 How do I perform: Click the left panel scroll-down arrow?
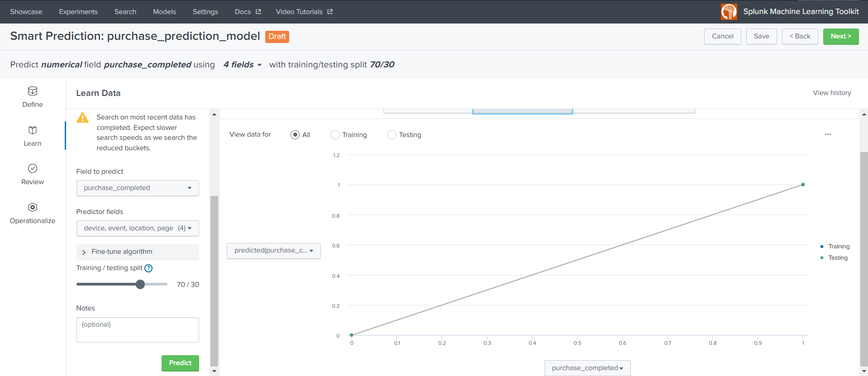[215, 371]
